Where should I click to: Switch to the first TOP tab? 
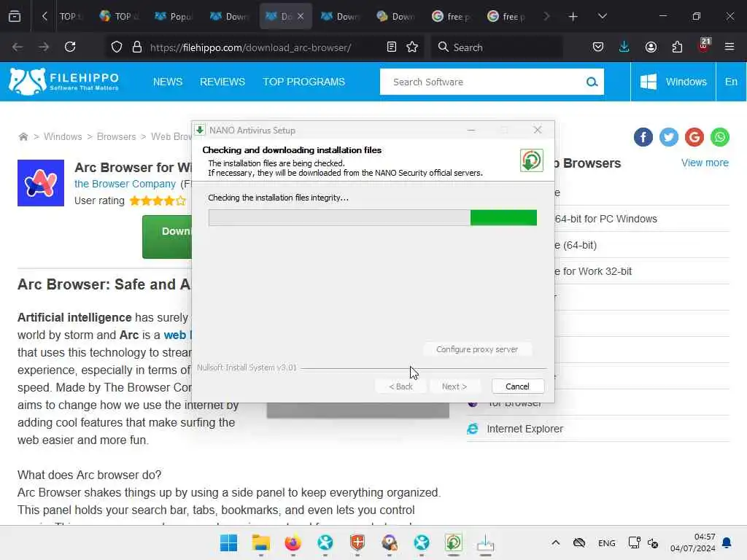(x=70, y=16)
